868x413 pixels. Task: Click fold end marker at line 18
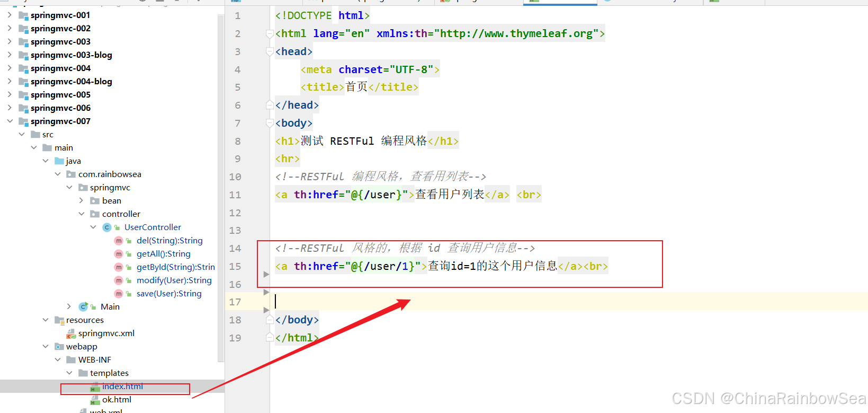[x=270, y=320]
